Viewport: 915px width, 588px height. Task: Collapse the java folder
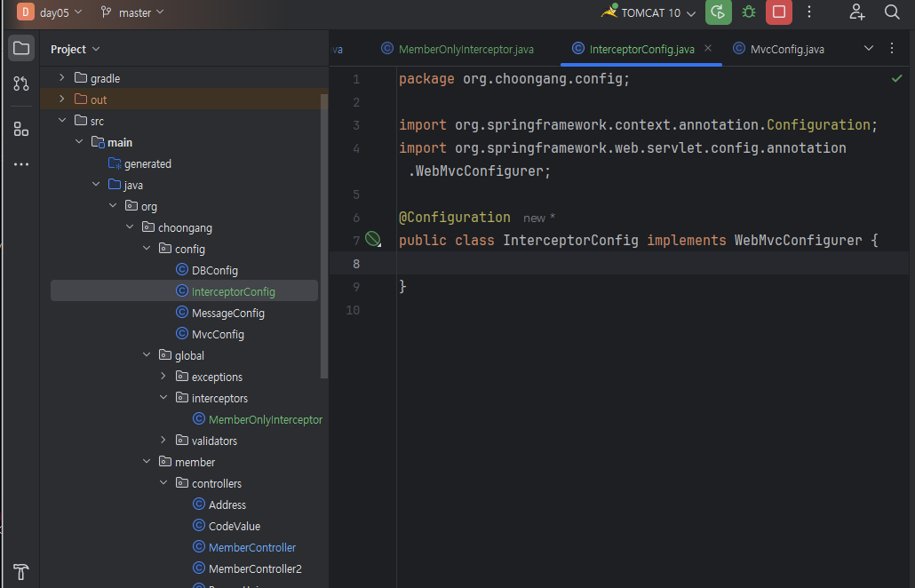coord(96,185)
